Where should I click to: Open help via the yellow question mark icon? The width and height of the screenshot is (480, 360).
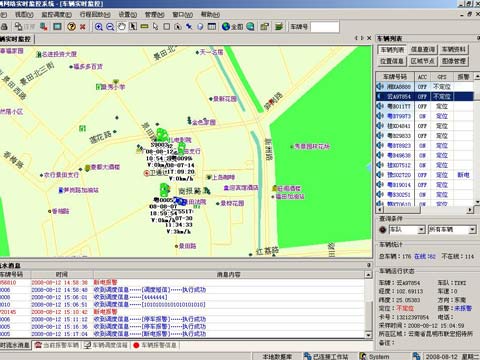[x=71, y=27]
